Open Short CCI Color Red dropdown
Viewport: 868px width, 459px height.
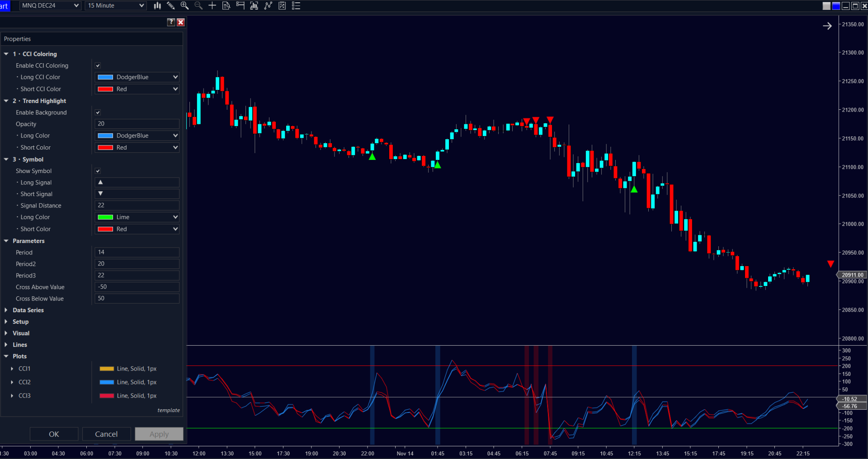pos(137,89)
